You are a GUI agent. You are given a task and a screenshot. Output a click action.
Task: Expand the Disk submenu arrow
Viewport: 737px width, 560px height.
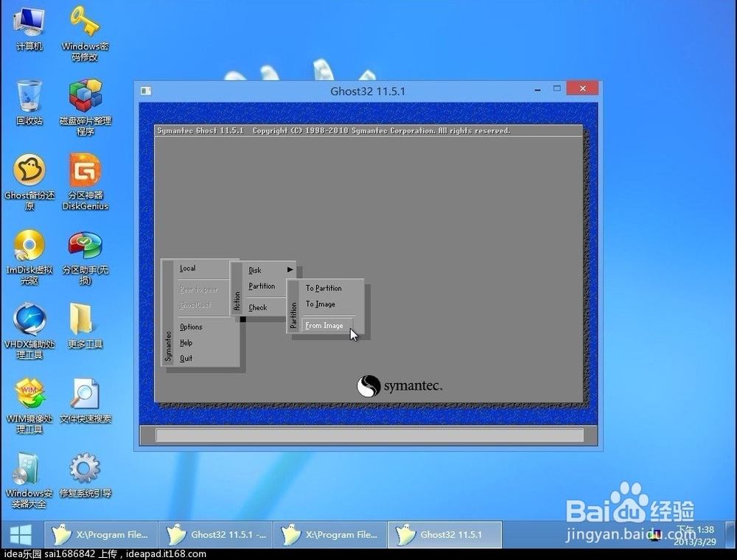[x=290, y=270]
